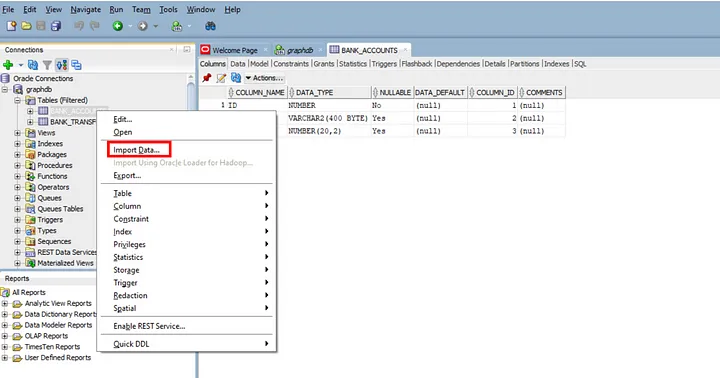Click the Materialized Views node icon

click(30, 264)
